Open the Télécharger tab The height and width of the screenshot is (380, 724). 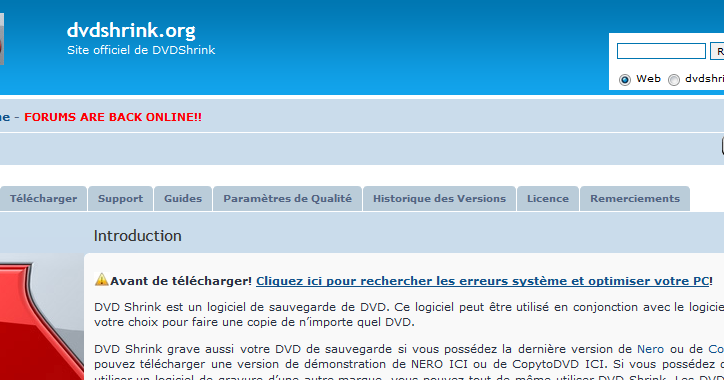[43, 199]
